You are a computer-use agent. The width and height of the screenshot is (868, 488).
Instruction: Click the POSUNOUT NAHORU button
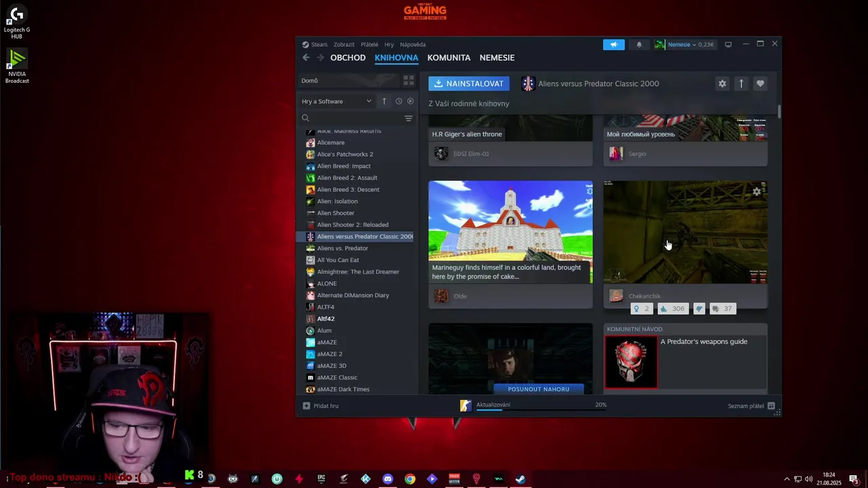point(538,389)
